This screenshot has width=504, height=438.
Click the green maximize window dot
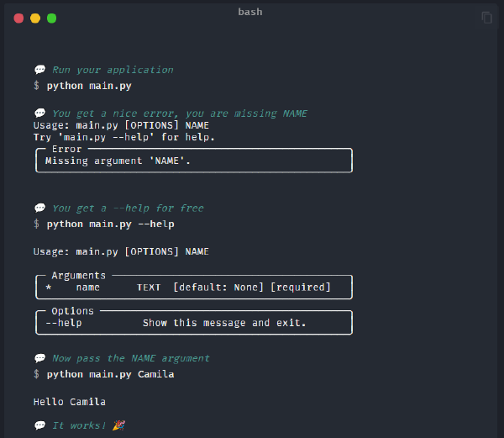[x=52, y=18]
